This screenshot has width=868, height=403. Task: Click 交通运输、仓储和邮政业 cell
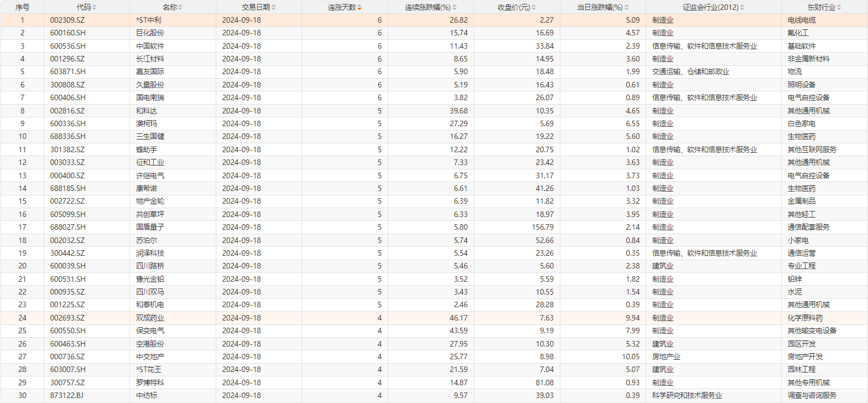[x=690, y=71]
